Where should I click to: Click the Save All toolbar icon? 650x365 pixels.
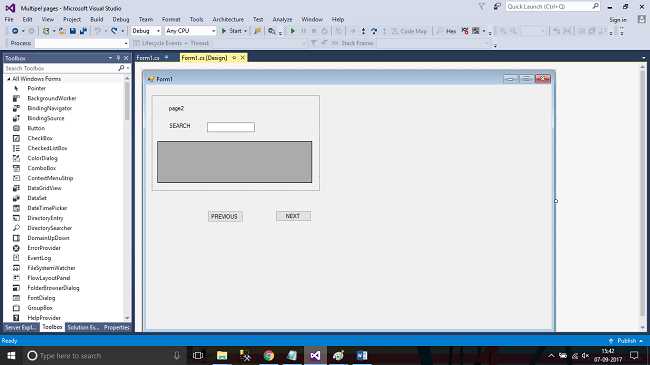click(x=83, y=31)
